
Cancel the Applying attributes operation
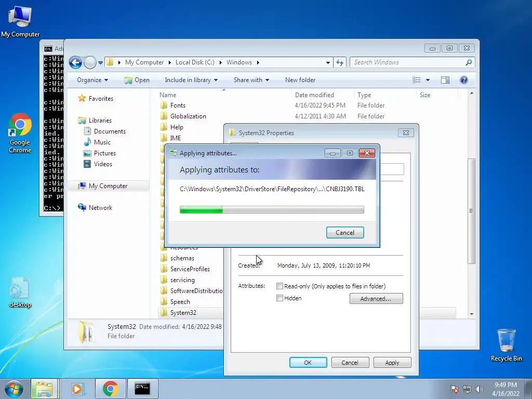pyautogui.click(x=345, y=233)
